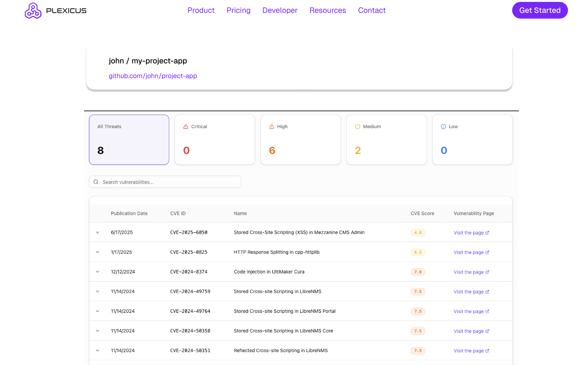Select the All Threats filter card
Image resolution: width=588 pixels, height=365 pixels.
pyautogui.click(x=129, y=140)
